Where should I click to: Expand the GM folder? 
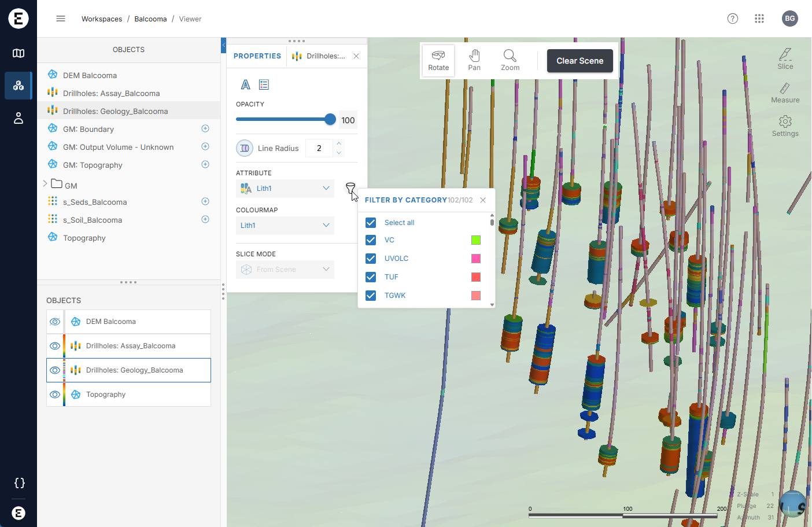(45, 184)
